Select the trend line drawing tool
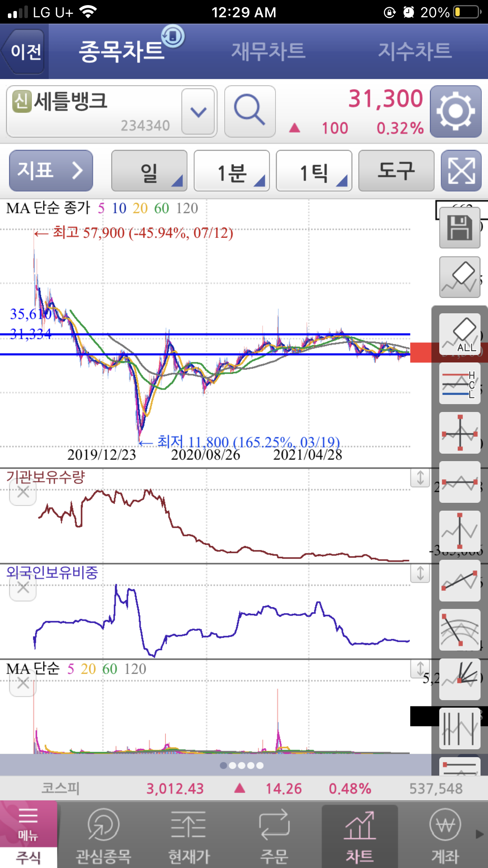This screenshot has height=868, width=488. [460, 581]
